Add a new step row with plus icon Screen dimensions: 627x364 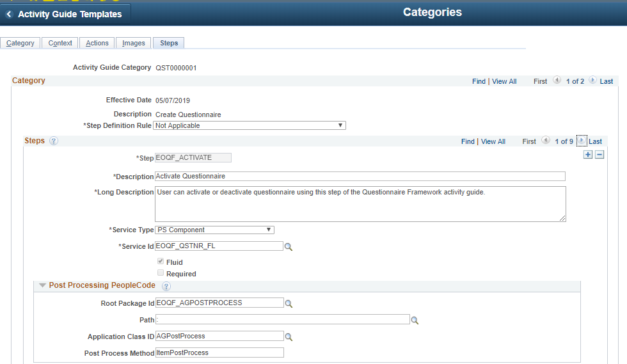coord(587,155)
